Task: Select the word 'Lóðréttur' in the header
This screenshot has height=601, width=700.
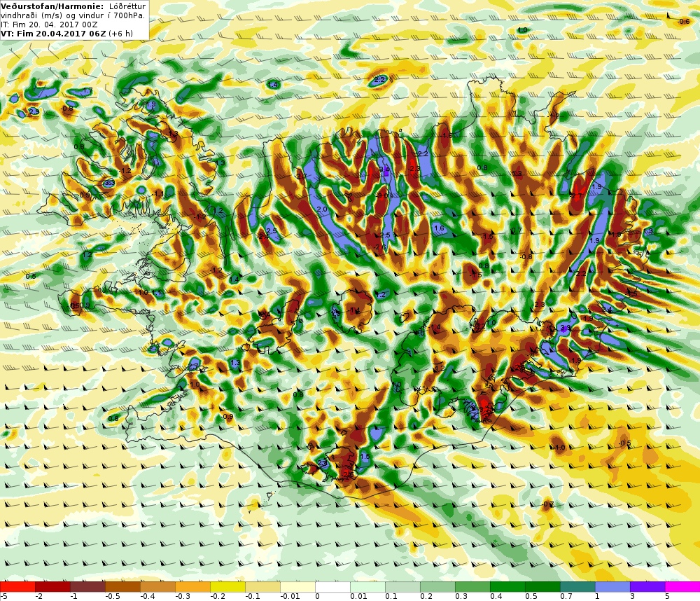Action: [x=127, y=6]
